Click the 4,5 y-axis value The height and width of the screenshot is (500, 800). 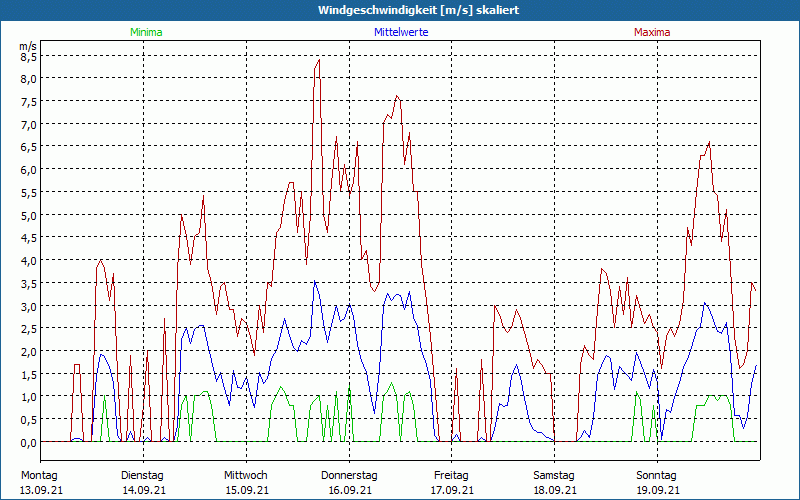[29, 238]
